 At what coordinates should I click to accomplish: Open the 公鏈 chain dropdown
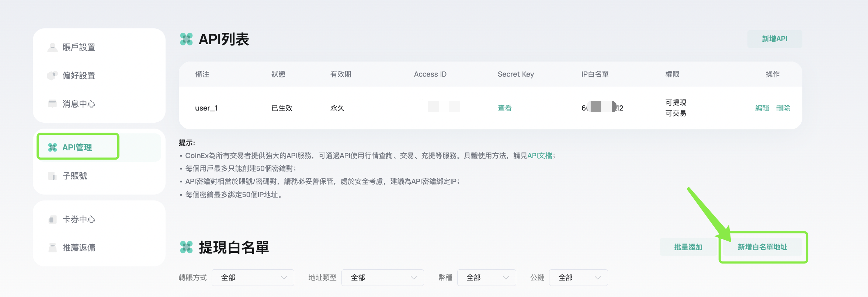click(x=578, y=277)
